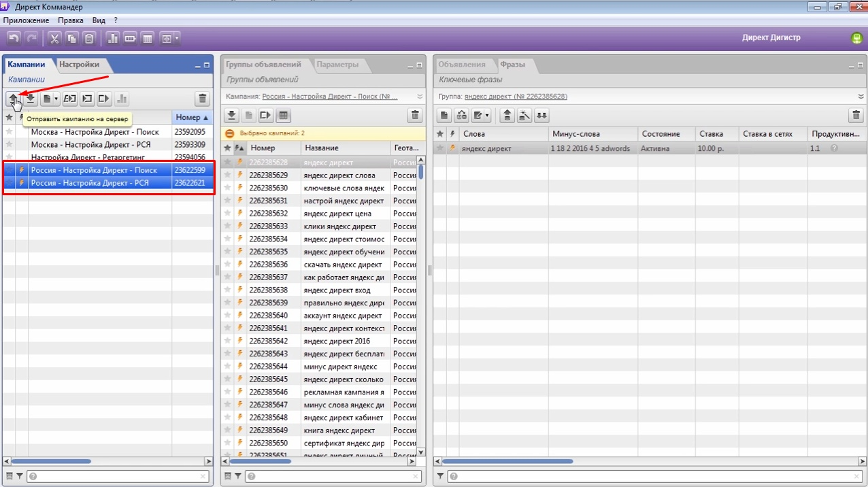Screen dimensions: 868x487
Task: Select the ad group row яндекс директ цена
Action: click(x=319, y=214)
